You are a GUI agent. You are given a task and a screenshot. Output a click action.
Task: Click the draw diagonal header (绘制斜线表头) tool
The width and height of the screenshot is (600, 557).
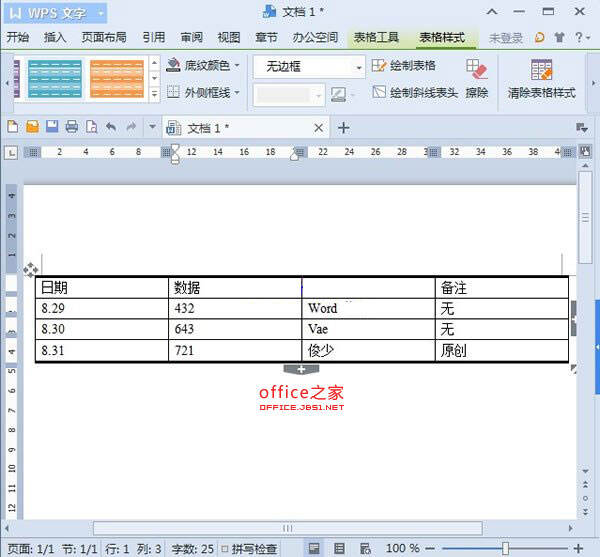click(x=415, y=93)
